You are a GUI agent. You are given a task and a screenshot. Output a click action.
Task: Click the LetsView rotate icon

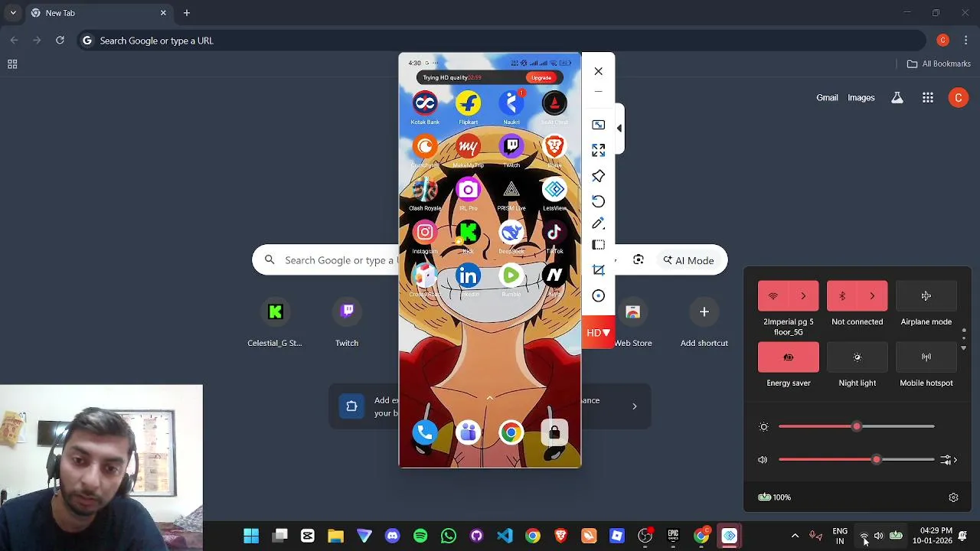pyautogui.click(x=598, y=201)
